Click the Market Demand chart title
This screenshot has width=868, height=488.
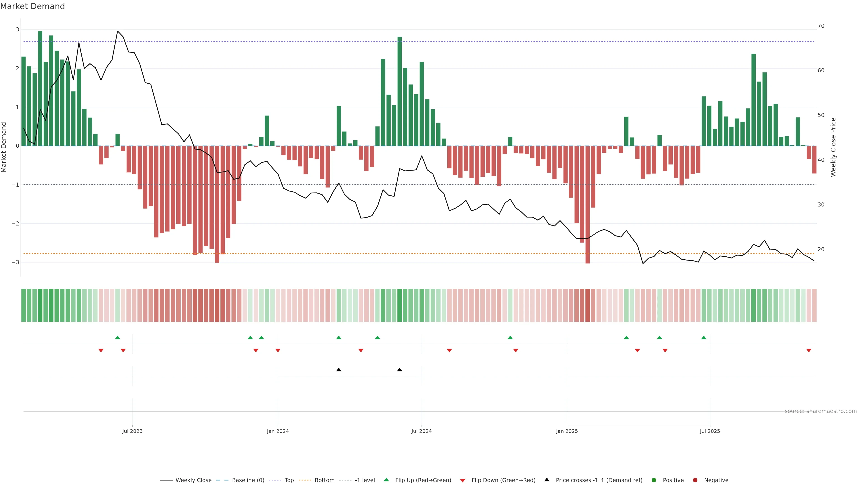click(x=32, y=6)
